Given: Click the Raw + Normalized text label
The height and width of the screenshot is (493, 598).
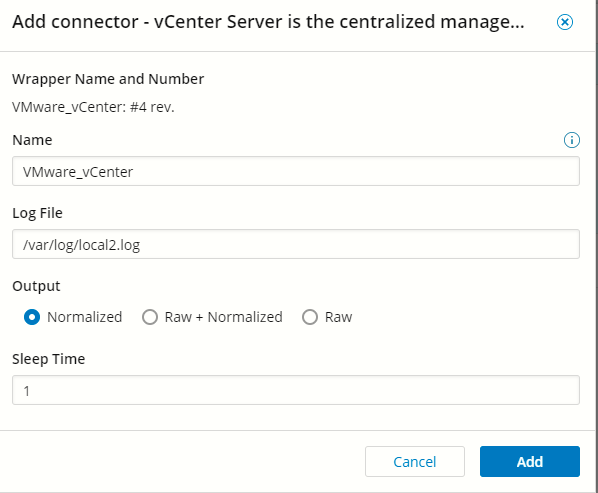Looking at the screenshot, I should (223, 317).
